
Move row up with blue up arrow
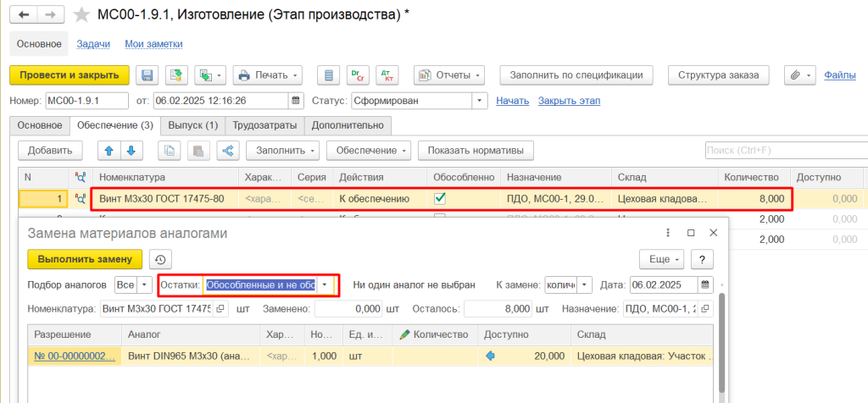[108, 150]
